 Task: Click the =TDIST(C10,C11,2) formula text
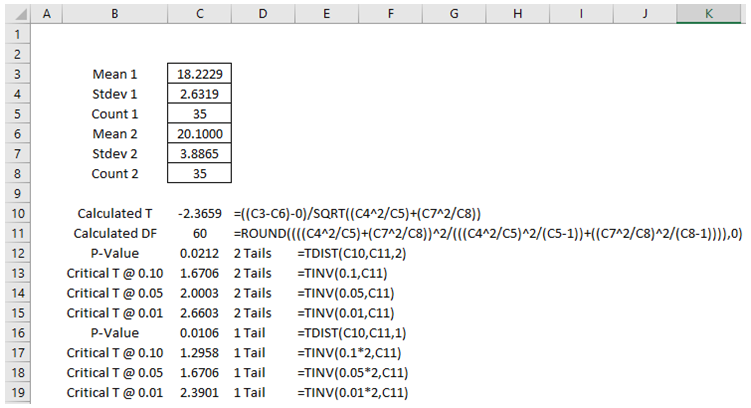352,253
